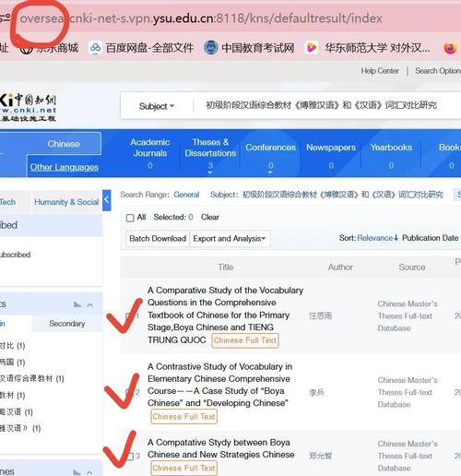Click the Source column header

click(x=412, y=268)
